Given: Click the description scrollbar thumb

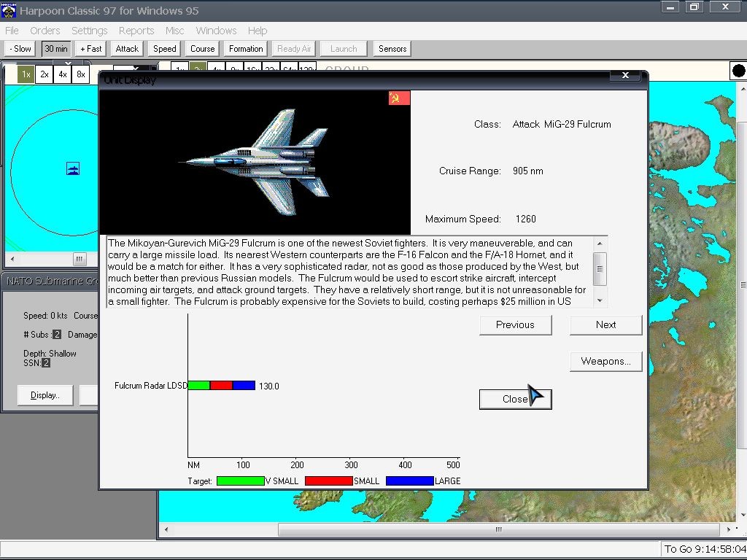Looking at the screenshot, I should [x=600, y=269].
